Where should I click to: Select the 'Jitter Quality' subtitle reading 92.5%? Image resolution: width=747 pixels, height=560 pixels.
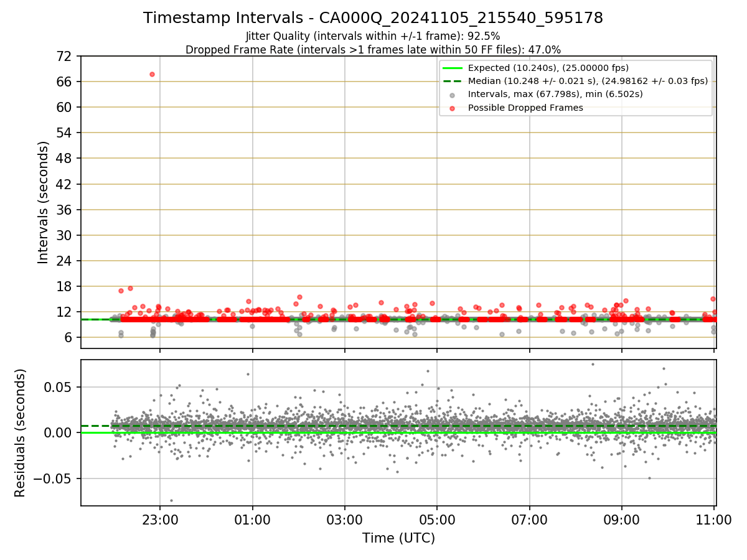[x=373, y=37]
